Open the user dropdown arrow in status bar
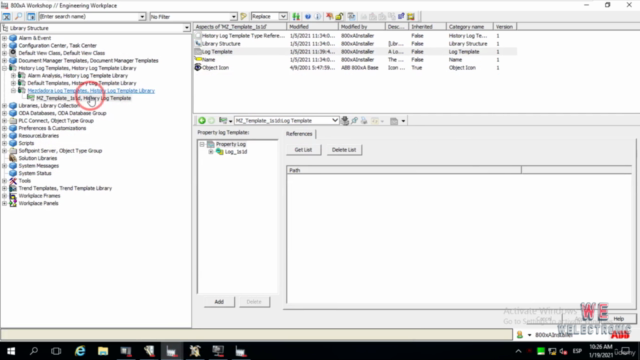 (529, 335)
